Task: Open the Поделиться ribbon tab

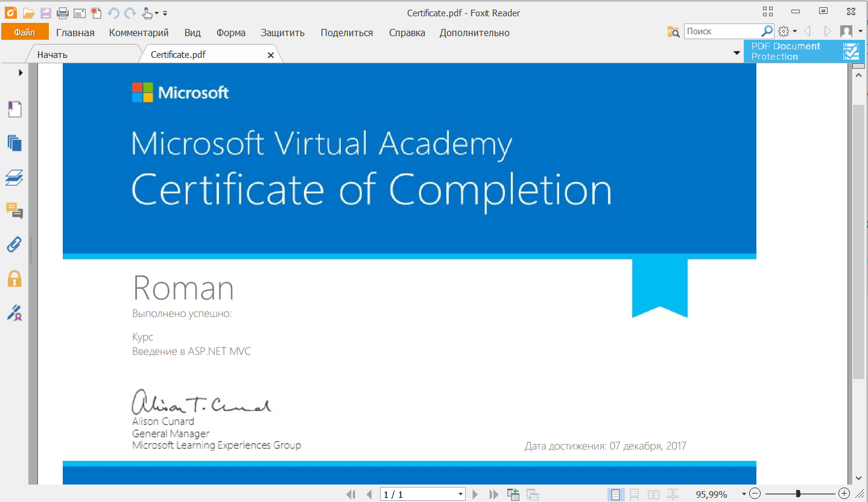Action: click(347, 33)
